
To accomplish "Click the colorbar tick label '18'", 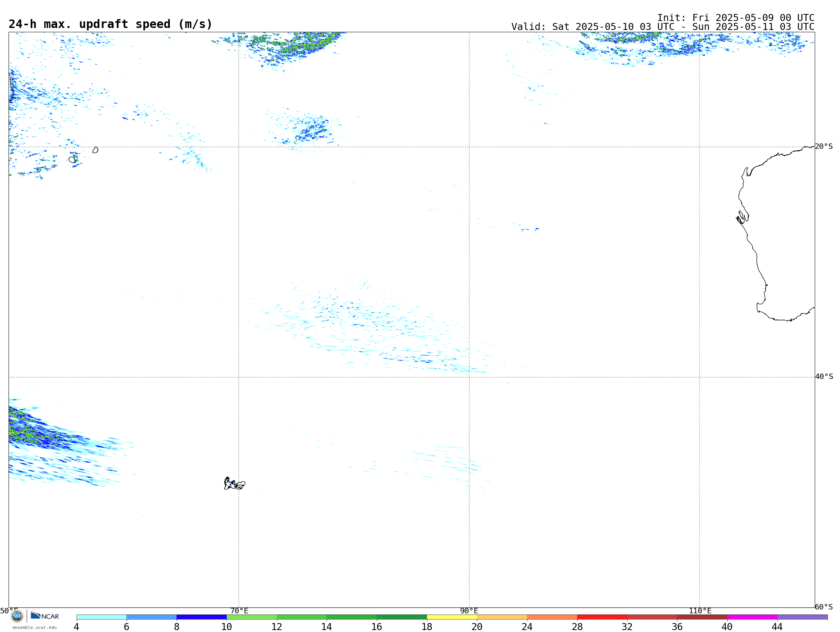I will pos(427,627).
